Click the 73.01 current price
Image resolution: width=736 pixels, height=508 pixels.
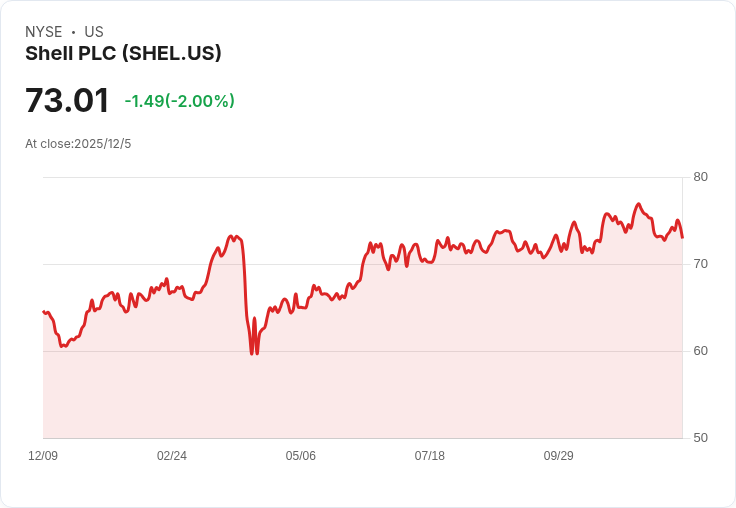pyautogui.click(x=67, y=100)
